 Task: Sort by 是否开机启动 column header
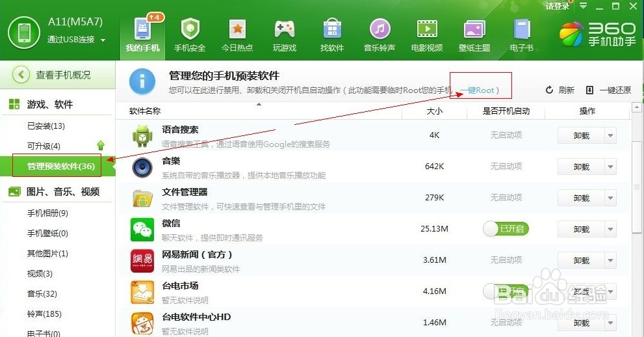506,111
